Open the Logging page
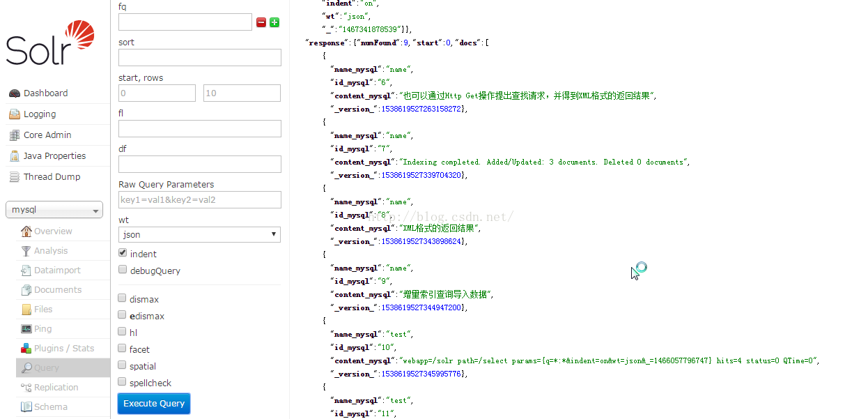Screen dimensions: 868x419 (40, 114)
